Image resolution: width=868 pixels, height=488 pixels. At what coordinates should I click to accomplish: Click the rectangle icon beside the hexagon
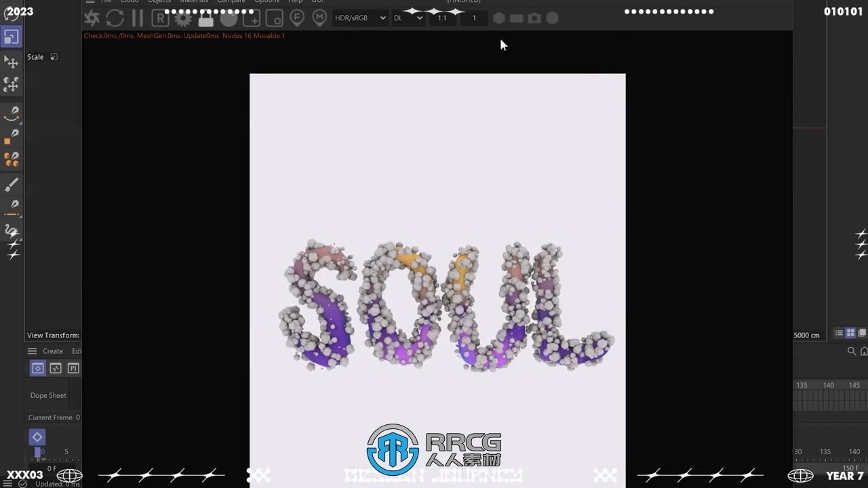pyautogui.click(x=517, y=18)
